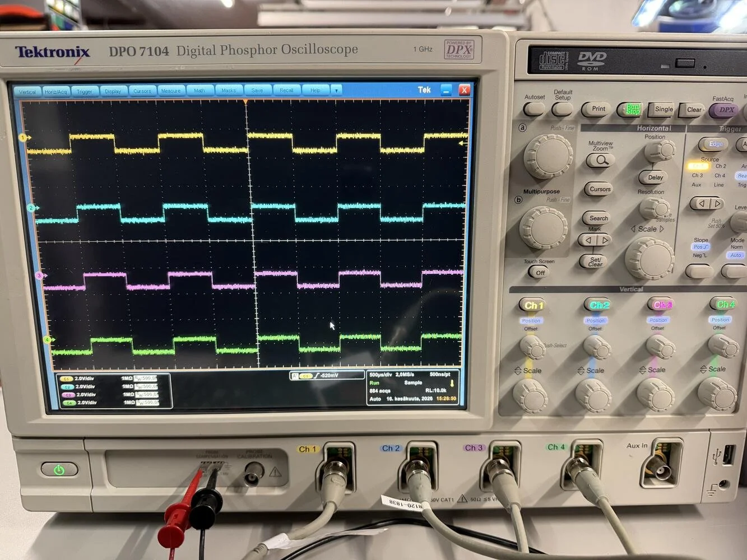Click the 500µs/div timebase readout
This screenshot has height=560, width=747.
(381, 374)
